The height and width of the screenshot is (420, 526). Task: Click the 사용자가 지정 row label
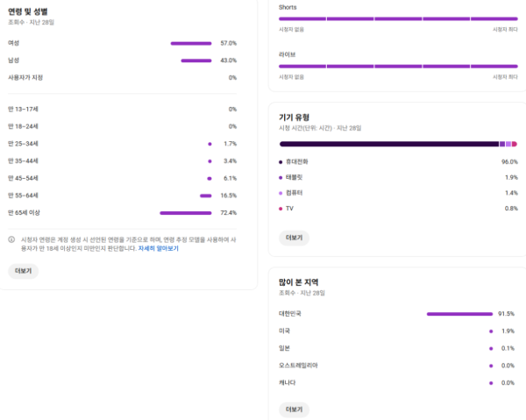click(x=25, y=77)
